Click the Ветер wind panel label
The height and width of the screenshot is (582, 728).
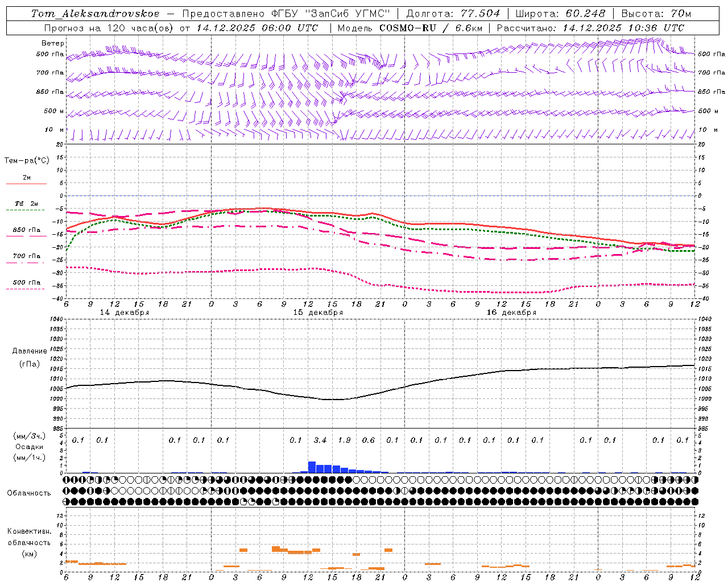53,43
